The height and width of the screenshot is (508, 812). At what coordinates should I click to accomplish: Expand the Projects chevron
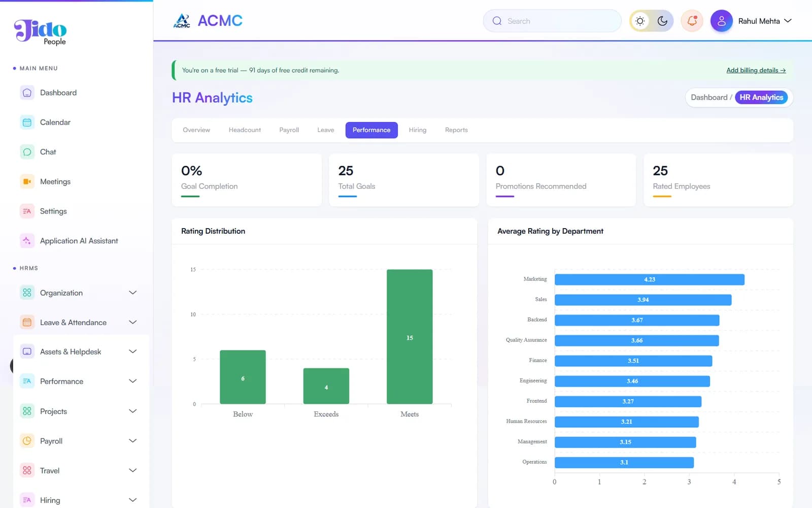(x=133, y=411)
